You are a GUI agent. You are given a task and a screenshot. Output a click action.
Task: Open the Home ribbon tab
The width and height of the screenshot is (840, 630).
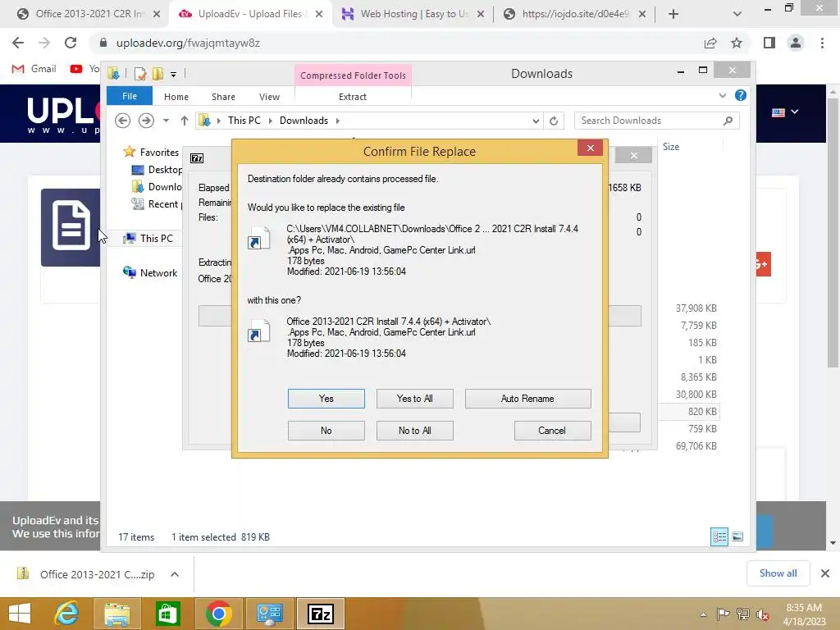pos(176,97)
